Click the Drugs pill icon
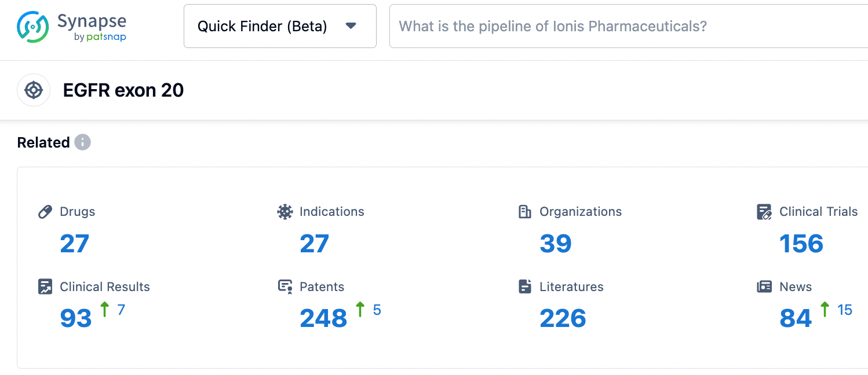868x375 pixels. [x=45, y=212]
